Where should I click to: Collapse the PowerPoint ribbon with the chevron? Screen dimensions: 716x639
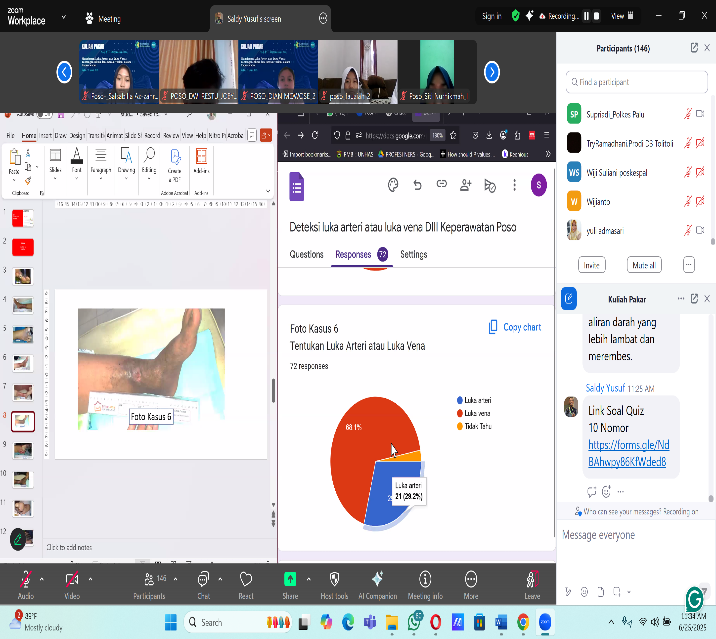268,191
